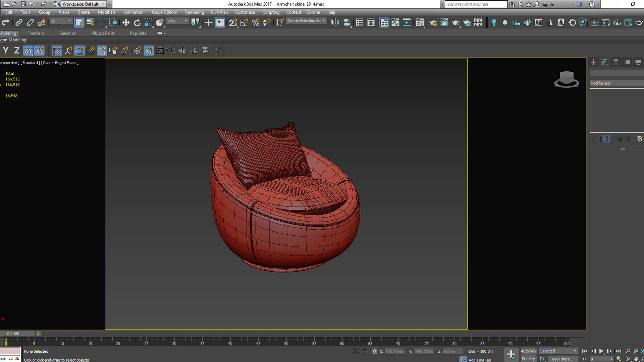Screen dimensions: 644x362
Task: Click the Align tool icon
Action: pyautogui.click(x=346, y=22)
